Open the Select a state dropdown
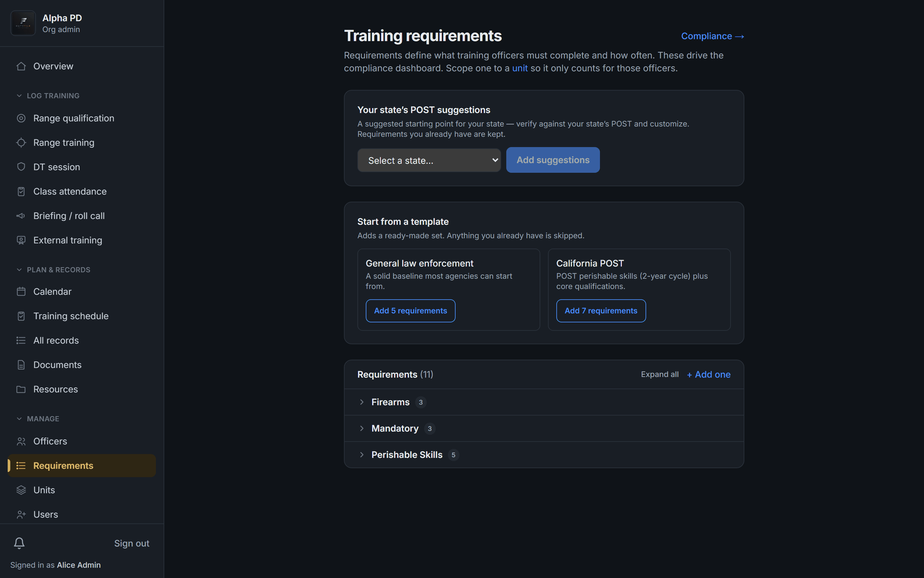924x578 pixels. (x=429, y=161)
